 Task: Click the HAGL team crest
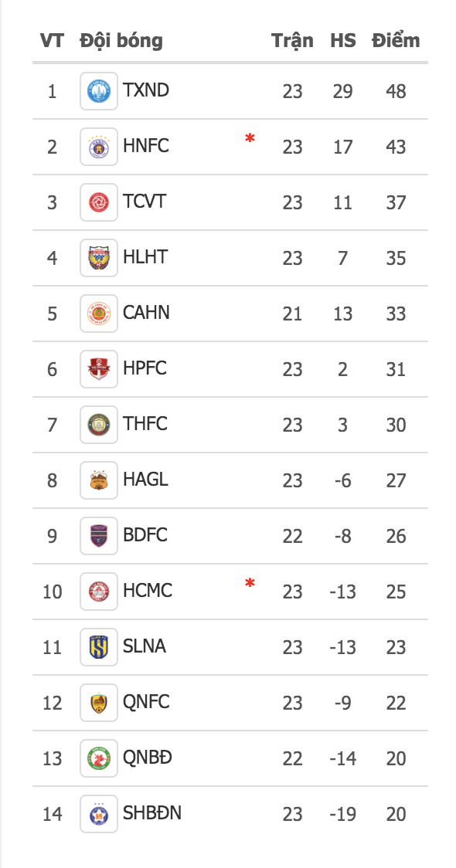click(x=99, y=480)
